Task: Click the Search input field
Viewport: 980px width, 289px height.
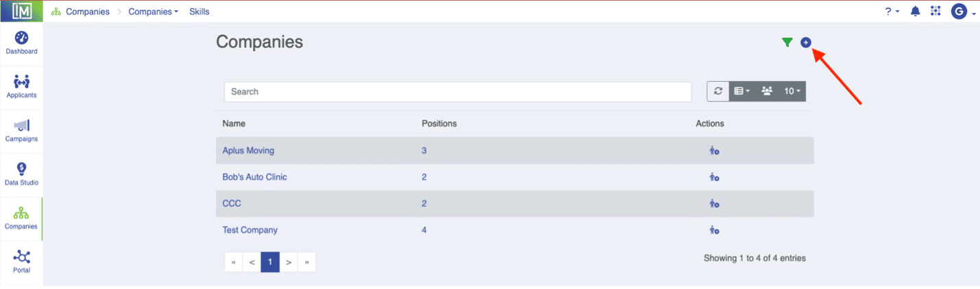Action: pos(458,91)
